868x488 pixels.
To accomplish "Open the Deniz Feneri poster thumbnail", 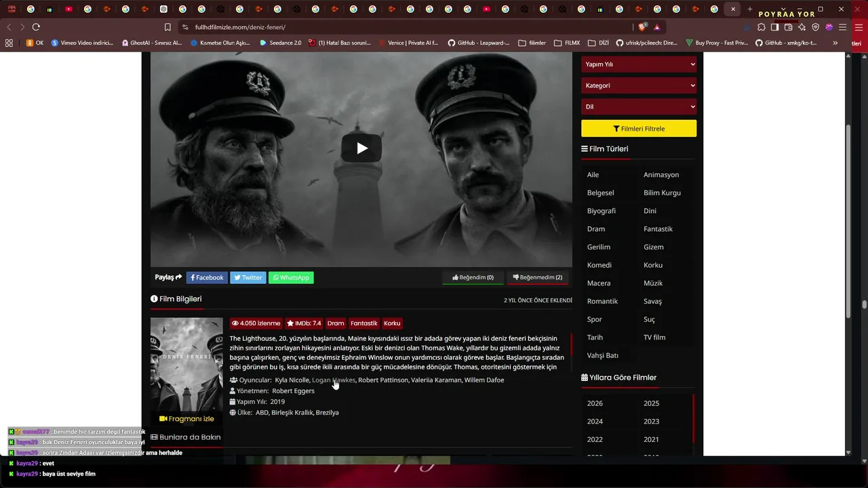I will coord(186,365).
